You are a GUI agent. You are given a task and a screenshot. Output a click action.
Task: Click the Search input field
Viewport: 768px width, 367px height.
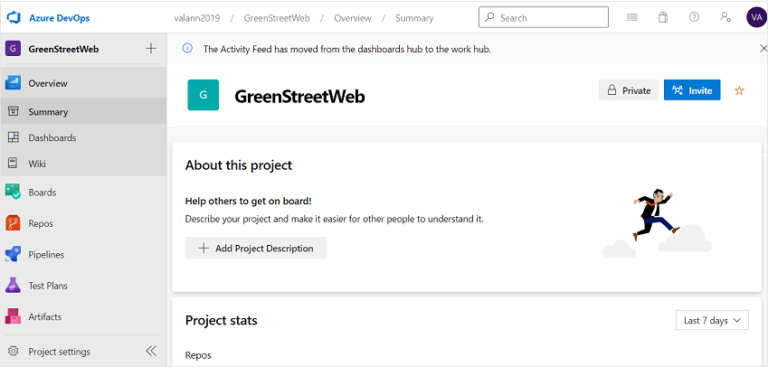click(544, 18)
